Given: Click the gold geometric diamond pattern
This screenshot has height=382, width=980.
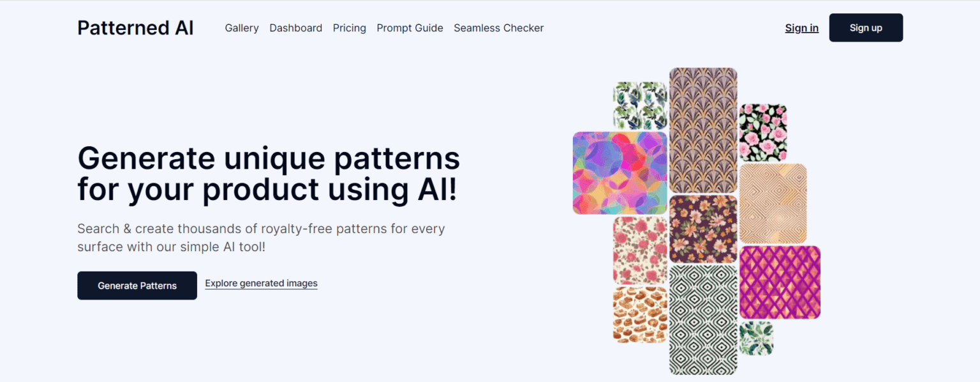Looking at the screenshot, I should click(773, 203).
